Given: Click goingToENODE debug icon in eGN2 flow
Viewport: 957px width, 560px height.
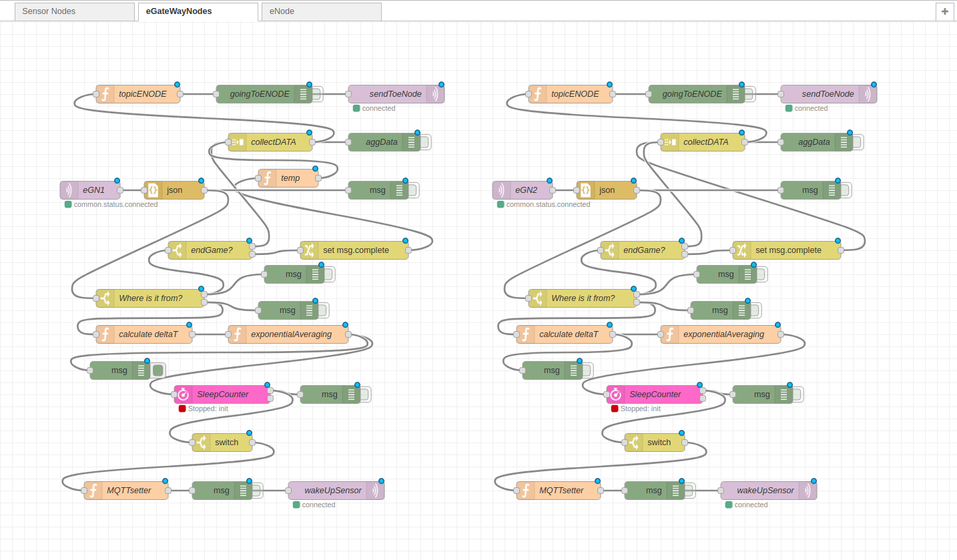Looking at the screenshot, I should [736, 94].
